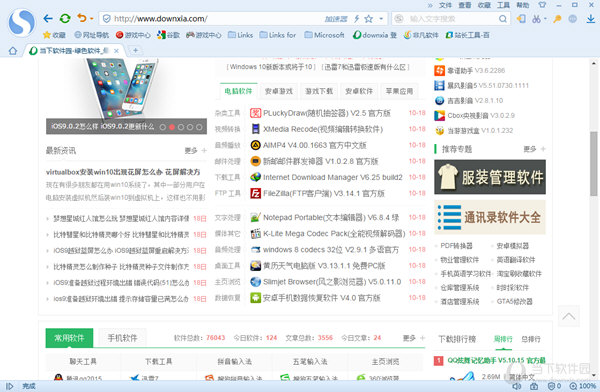The height and width of the screenshot is (392, 600).
Task: Click the 通讯录软件大全 banner
Action: point(490,217)
